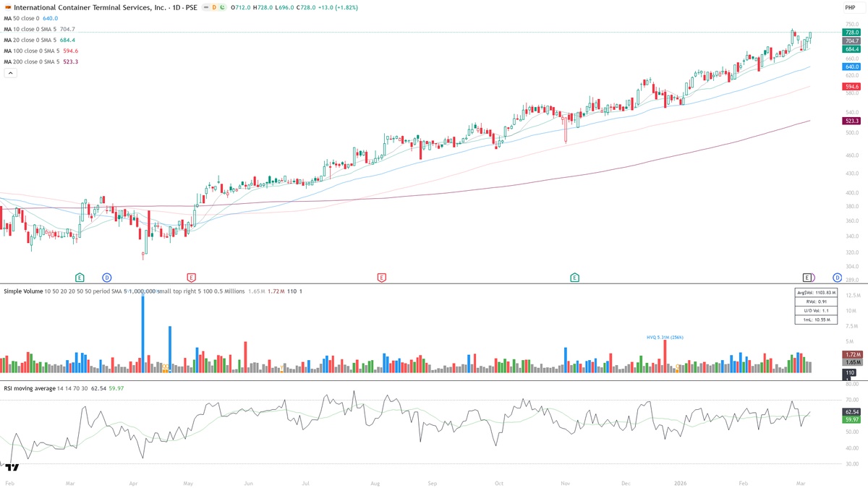Click the 1mL 10.55 M table row
Image resolution: width=868 pixels, height=488 pixels.
(816, 319)
